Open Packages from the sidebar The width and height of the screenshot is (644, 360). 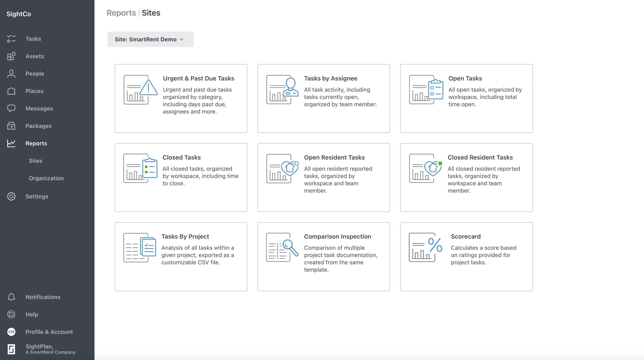(x=39, y=126)
